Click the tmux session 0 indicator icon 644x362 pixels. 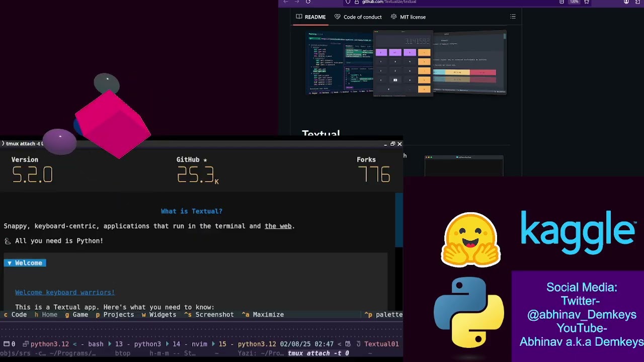[9, 344]
